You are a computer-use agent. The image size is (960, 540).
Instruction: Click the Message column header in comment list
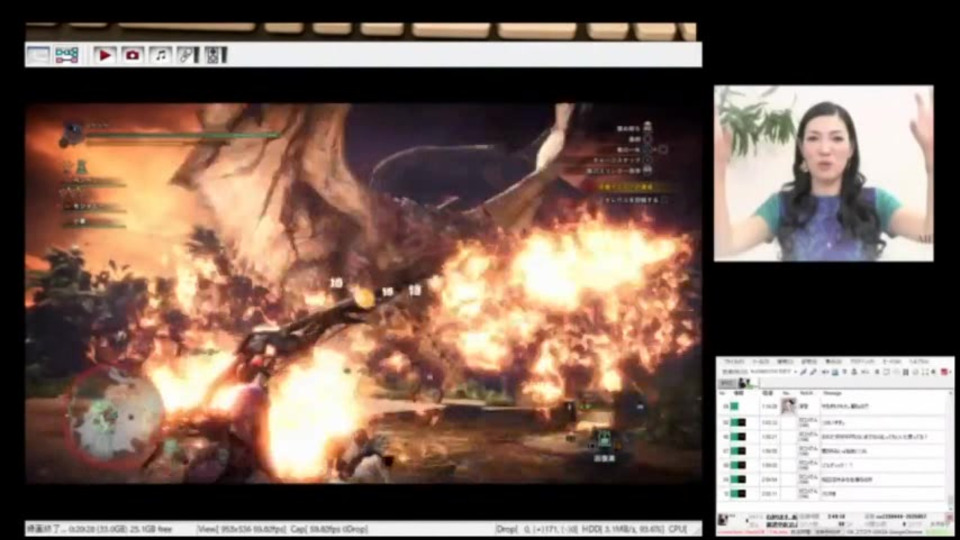[x=832, y=393]
